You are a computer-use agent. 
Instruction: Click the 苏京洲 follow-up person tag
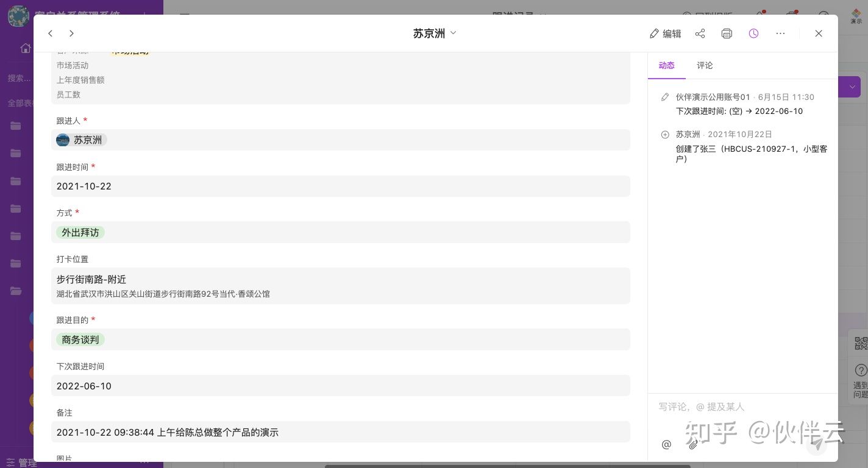pyautogui.click(x=82, y=140)
